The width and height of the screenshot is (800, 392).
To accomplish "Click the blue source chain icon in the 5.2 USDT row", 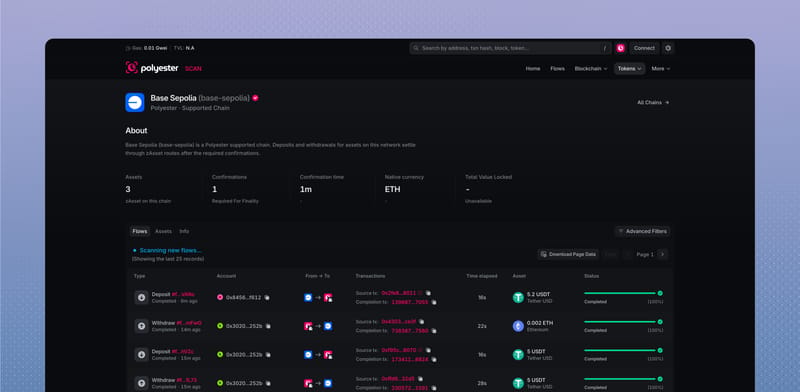I will [x=308, y=297].
